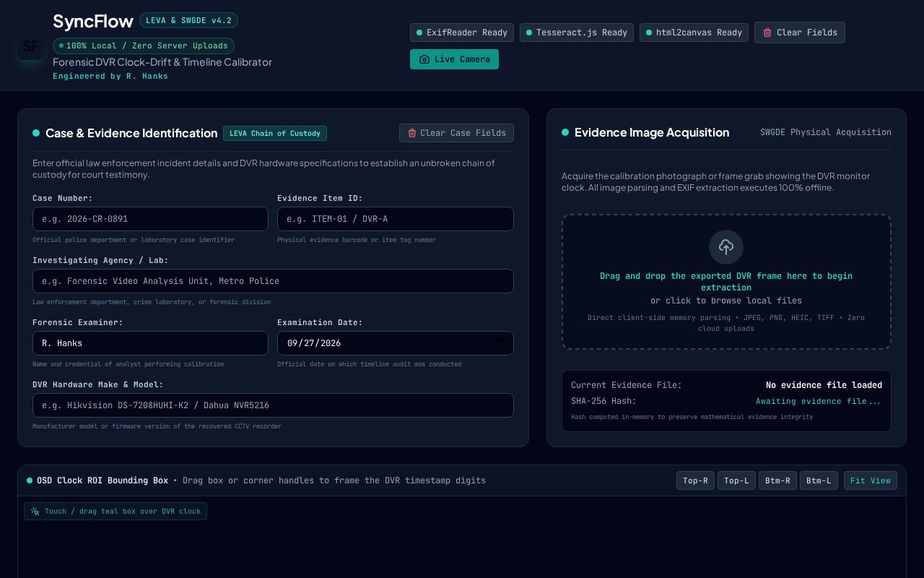
Task: Click the 'Evidence Image Acquisition' heading
Action: pyautogui.click(x=652, y=132)
